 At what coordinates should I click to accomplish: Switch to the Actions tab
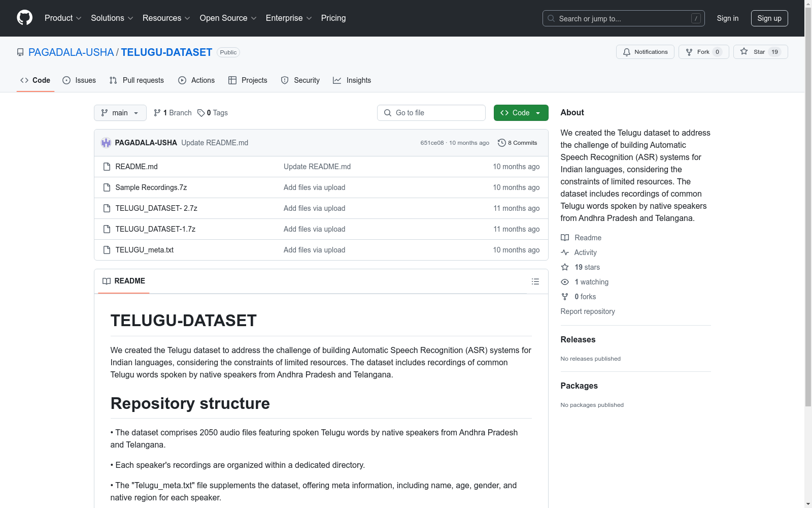(196, 80)
